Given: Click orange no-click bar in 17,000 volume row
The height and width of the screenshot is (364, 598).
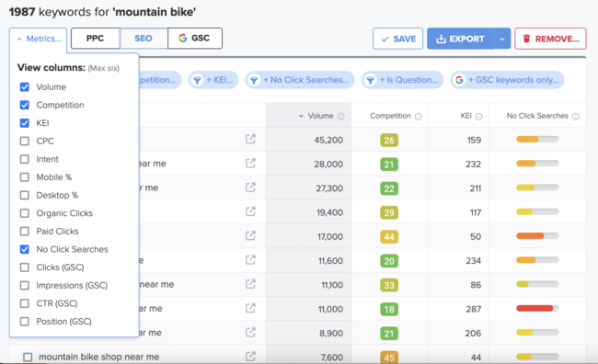Looking at the screenshot, I should 537,235.
